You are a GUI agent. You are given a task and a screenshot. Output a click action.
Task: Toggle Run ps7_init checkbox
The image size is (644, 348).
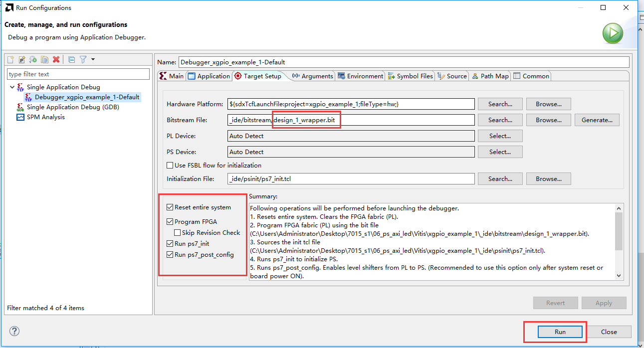(x=170, y=244)
